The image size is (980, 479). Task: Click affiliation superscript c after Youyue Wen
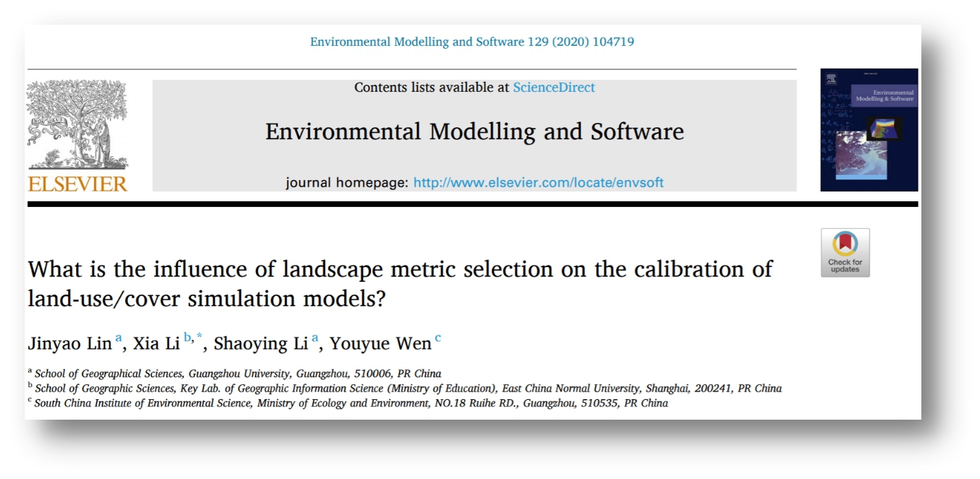click(438, 339)
